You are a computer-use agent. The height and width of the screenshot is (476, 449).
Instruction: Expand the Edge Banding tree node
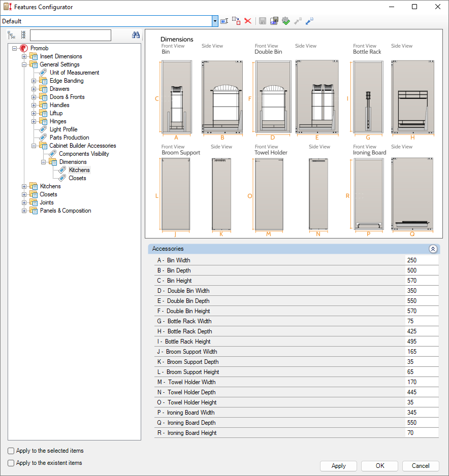(34, 81)
